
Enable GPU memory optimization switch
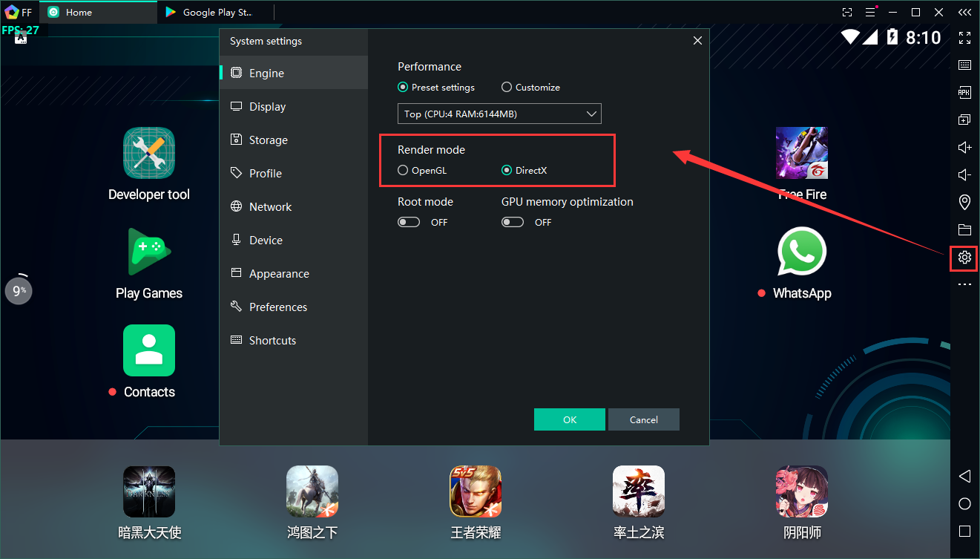coord(513,222)
